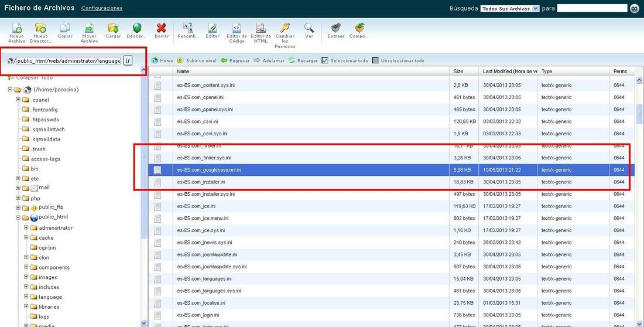Click the search text field

[x=592, y=8]
